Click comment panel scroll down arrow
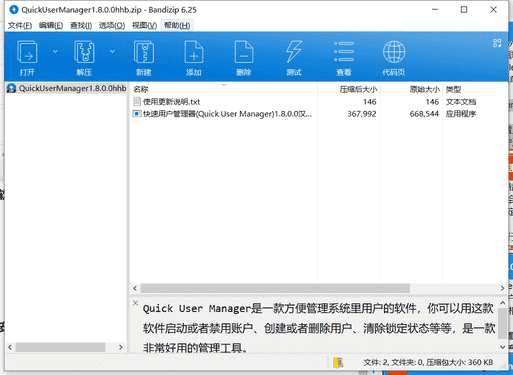This screenshot has height=375, width=513. [502, 347]
